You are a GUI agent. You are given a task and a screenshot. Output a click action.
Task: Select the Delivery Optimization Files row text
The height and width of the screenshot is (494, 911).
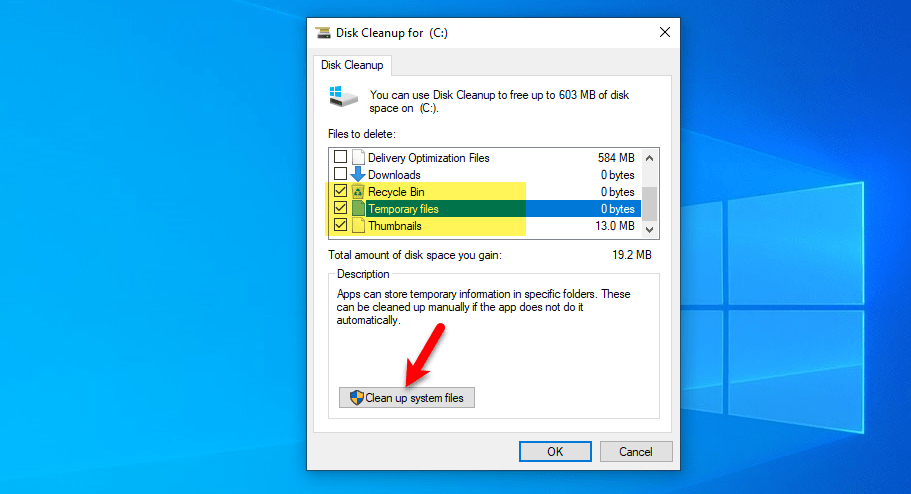pyautogui.click(x=429, y=157)
